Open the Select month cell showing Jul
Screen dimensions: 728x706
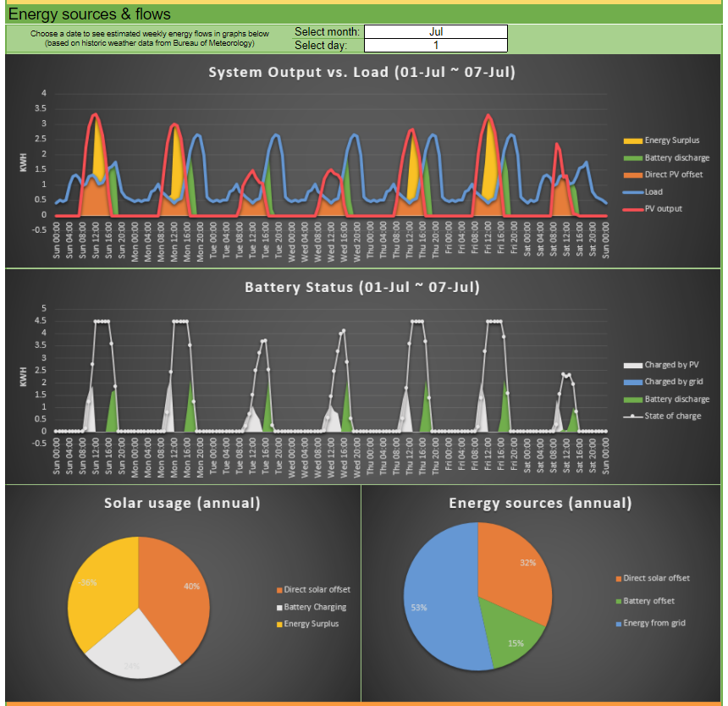[x=436, y=32]
